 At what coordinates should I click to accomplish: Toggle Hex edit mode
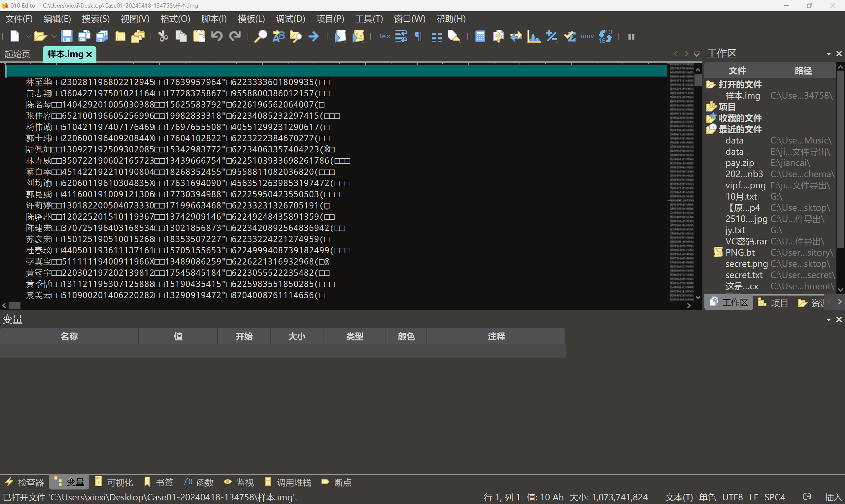click(x=384, y=36)
